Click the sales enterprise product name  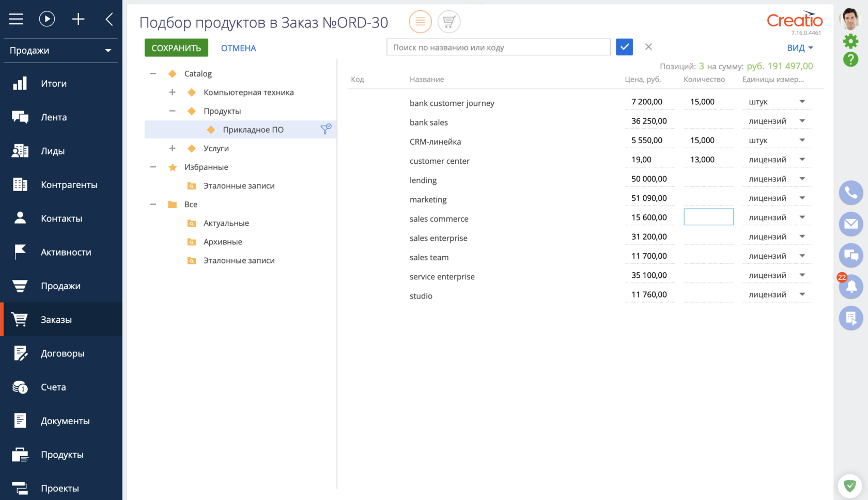[439, 238]
